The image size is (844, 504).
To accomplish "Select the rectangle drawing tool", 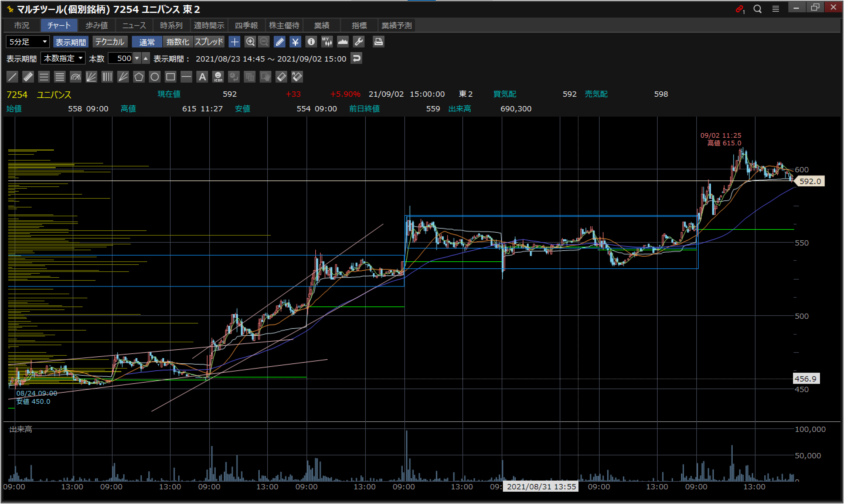I will pos(171,77).
